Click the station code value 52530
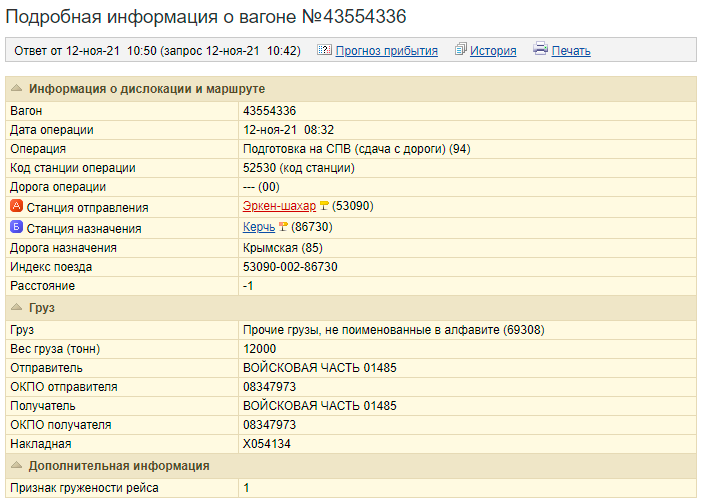 pos(261,168)
